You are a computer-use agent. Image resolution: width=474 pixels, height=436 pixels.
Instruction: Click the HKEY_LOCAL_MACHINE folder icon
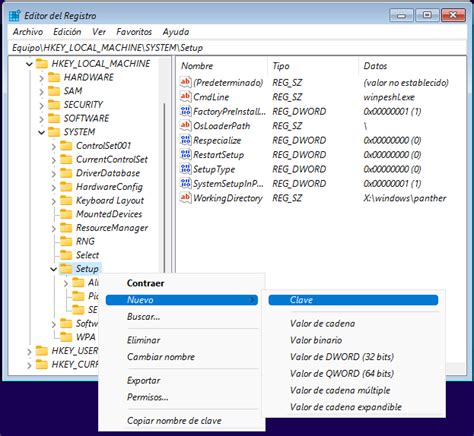42,63
